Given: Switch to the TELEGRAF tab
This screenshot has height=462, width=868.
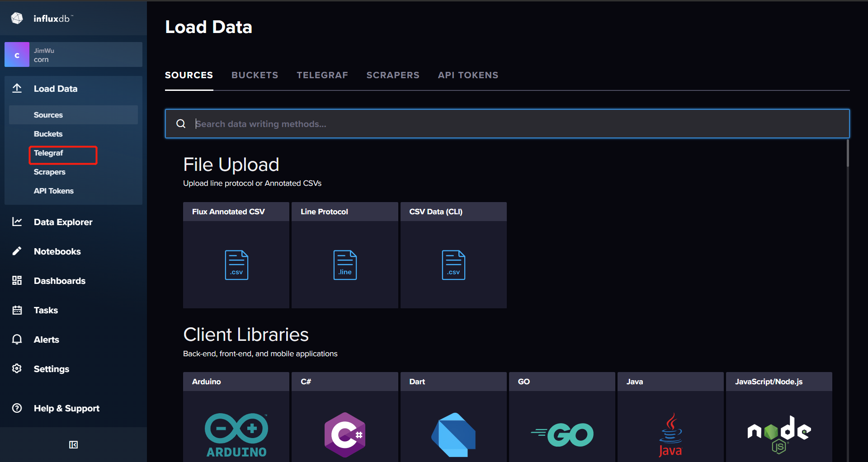Looking at the screenshot, I should pos(322,75).
